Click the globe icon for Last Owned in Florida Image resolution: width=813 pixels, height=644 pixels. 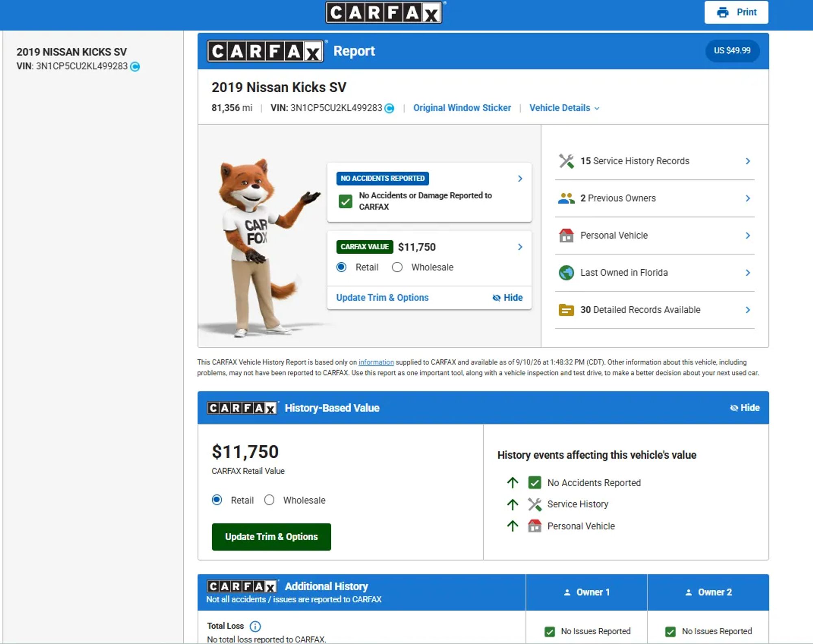pyautogui.click(x=566, y=272)
